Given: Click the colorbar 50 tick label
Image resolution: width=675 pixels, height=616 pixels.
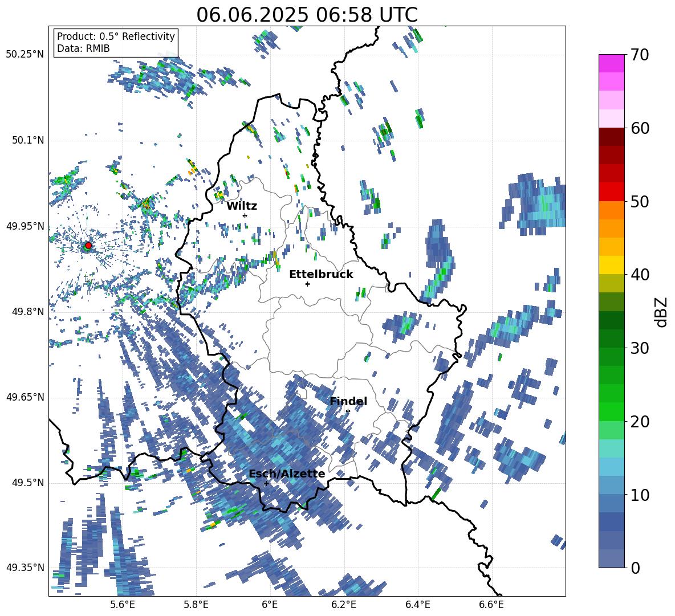Looking at the screenshot, I should (640, 202).
